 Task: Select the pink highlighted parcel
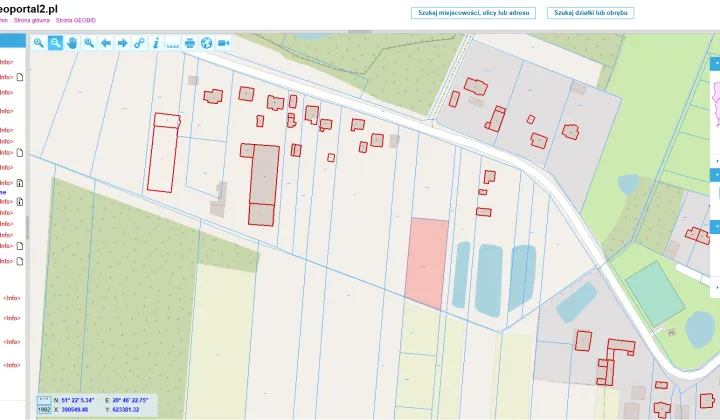pos(427,264)
